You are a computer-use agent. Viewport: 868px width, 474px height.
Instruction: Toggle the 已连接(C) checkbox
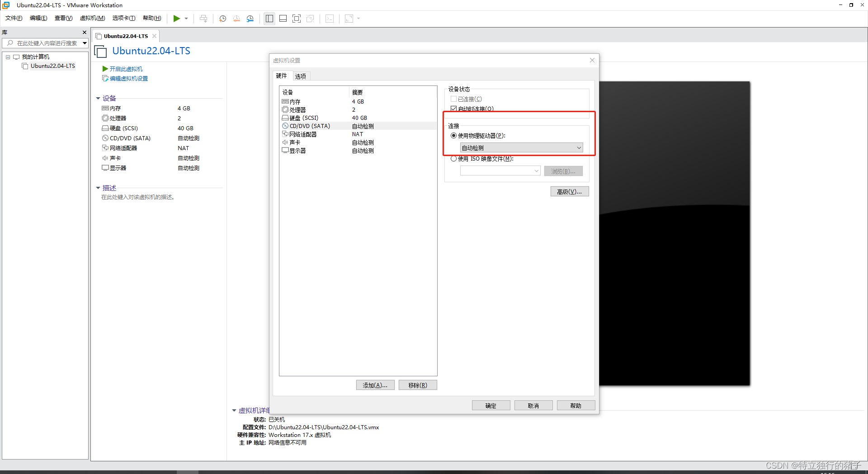click(453, 99)
